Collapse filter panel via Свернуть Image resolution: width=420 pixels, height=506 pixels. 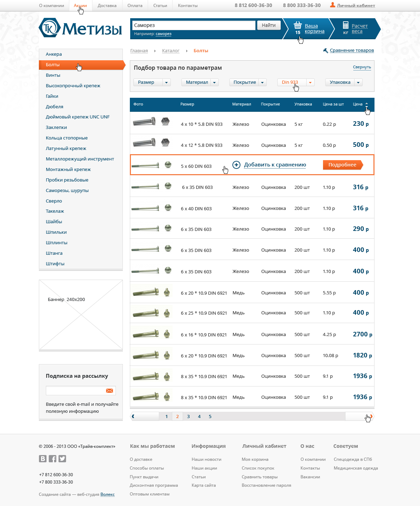(x=362, y=67)
